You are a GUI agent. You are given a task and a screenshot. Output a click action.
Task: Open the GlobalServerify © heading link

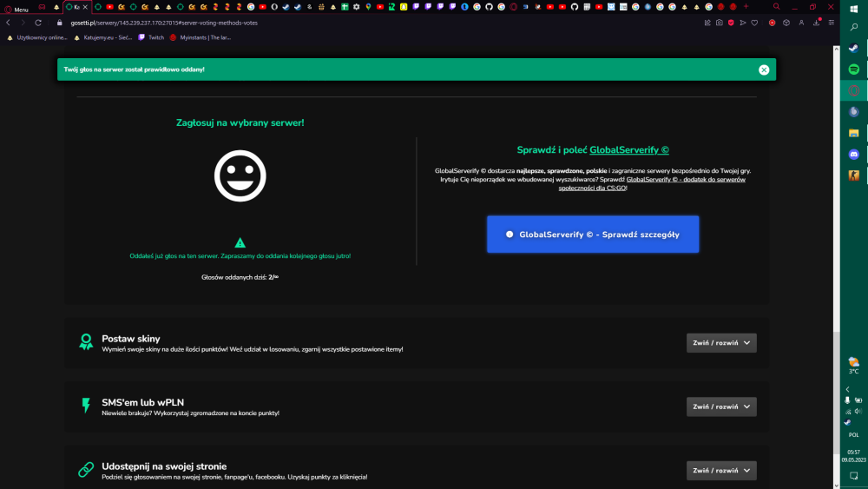pyautogui.click(x=628, y=150)
